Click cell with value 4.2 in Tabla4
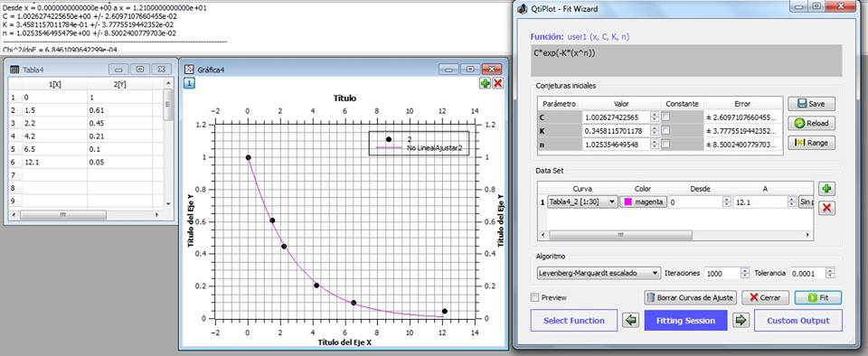 click(x=54, y=136)
